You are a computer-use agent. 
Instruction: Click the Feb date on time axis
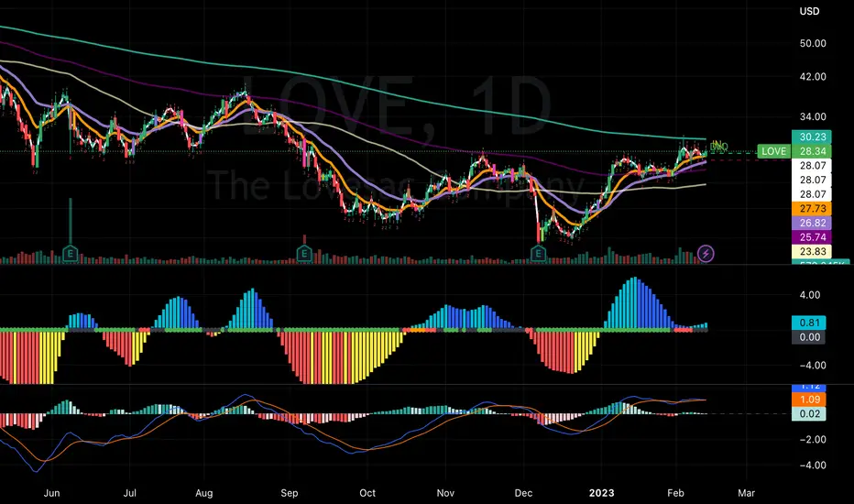point(675,493)
